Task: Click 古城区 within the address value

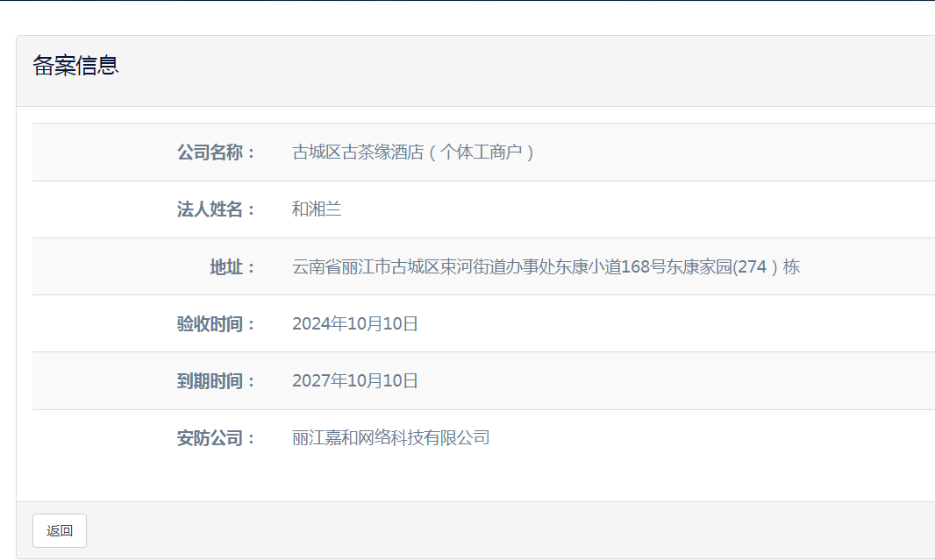Action: [416, 267]
